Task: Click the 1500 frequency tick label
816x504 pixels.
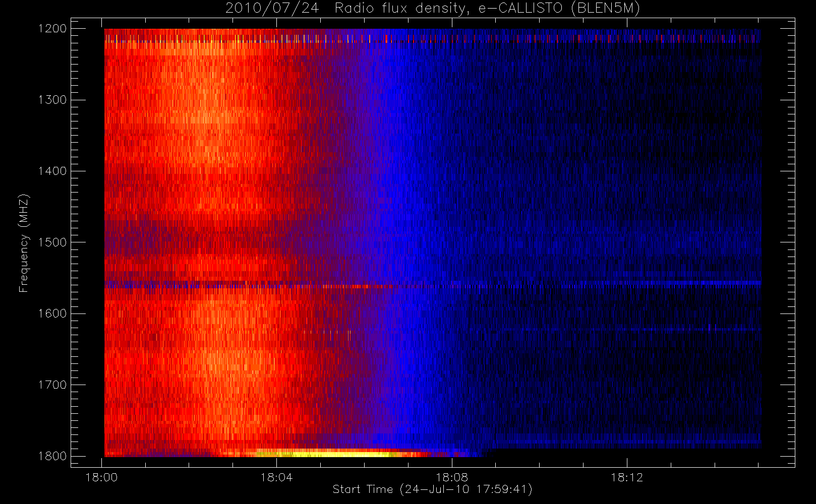Action: pos(52,242)
